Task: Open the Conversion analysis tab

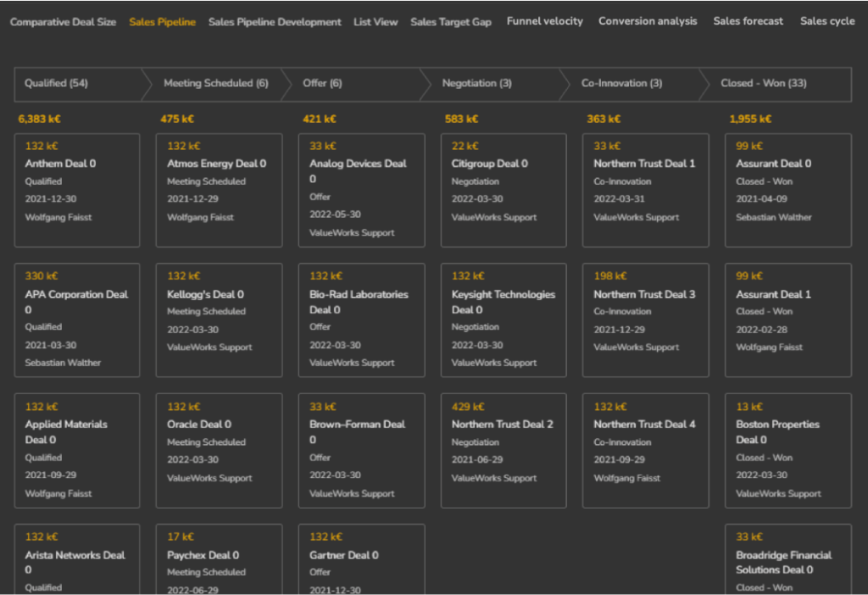Action: point(648,21)
